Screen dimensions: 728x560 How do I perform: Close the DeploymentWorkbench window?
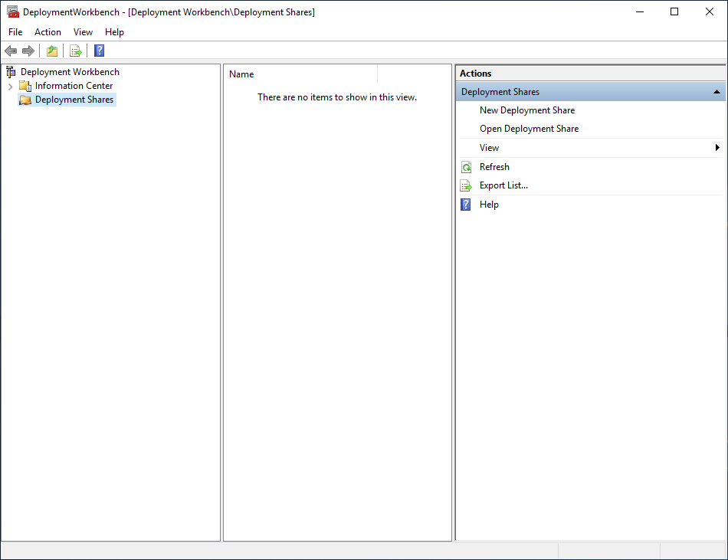(x=710, y=11)
